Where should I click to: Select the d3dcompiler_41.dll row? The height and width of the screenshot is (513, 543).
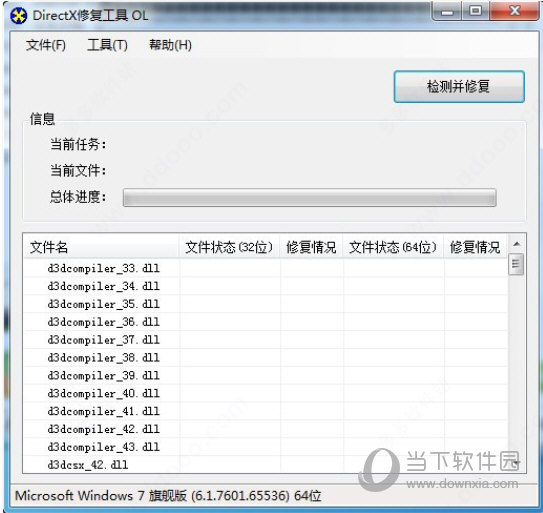tap(266, 412)
